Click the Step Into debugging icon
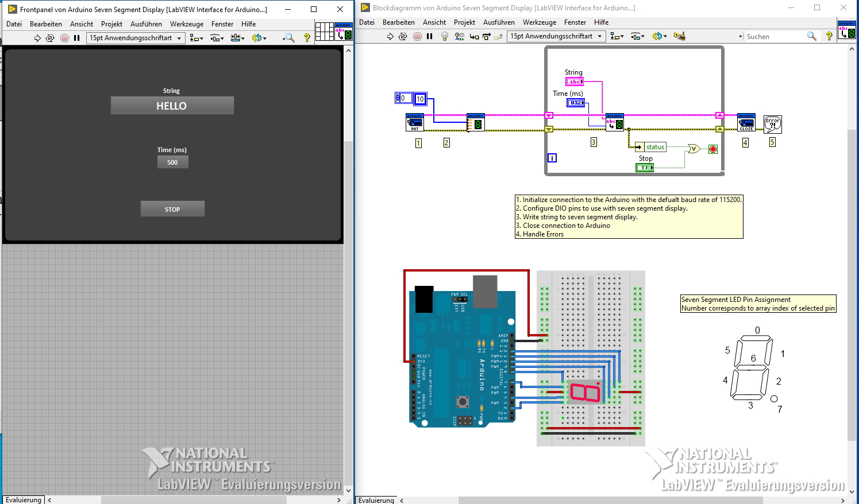Image resolution: width=859 pixels, height=504 pixels. coord(474,36)
